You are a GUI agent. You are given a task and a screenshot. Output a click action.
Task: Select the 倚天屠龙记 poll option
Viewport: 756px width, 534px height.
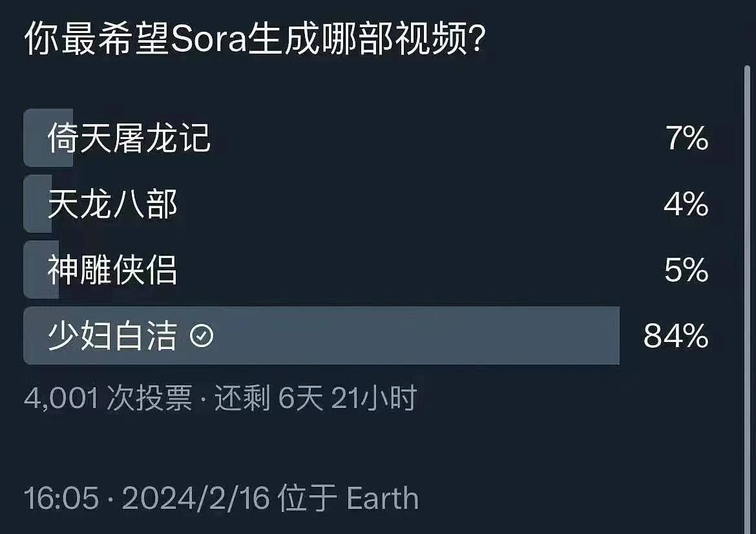pyautogui.click(x=129, y=138)
